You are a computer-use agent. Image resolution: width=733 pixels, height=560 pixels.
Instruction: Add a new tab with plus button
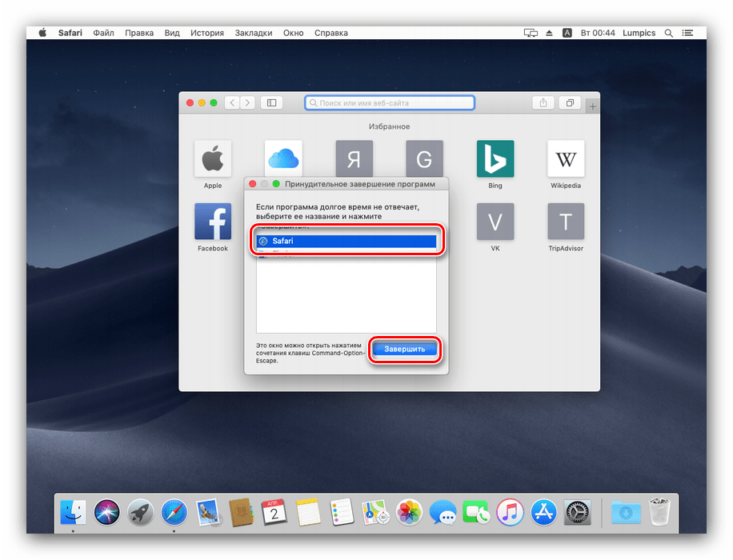click(593, 106)
